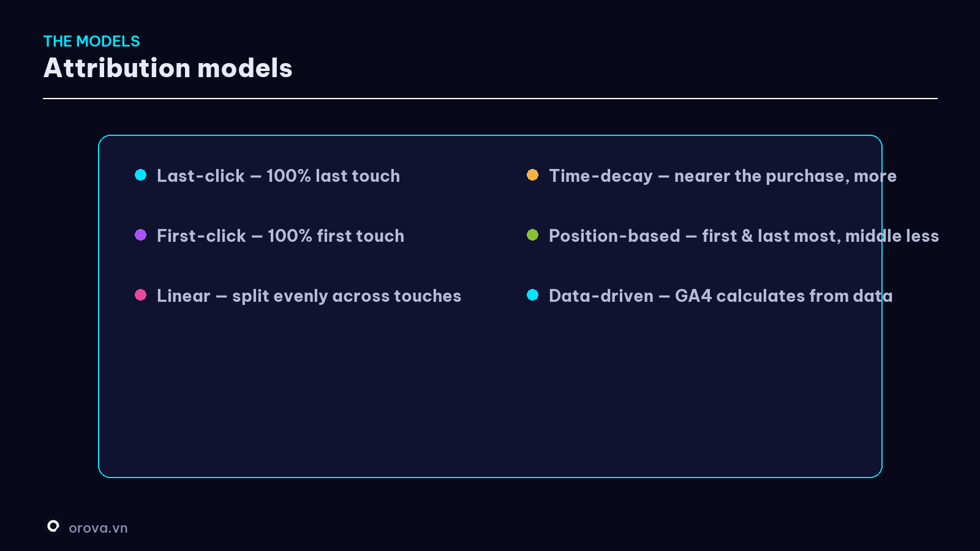Click the orange bullet beside Time-decay
The width and height of the screenshot is (980, 551).
click(x=533, y=175)
